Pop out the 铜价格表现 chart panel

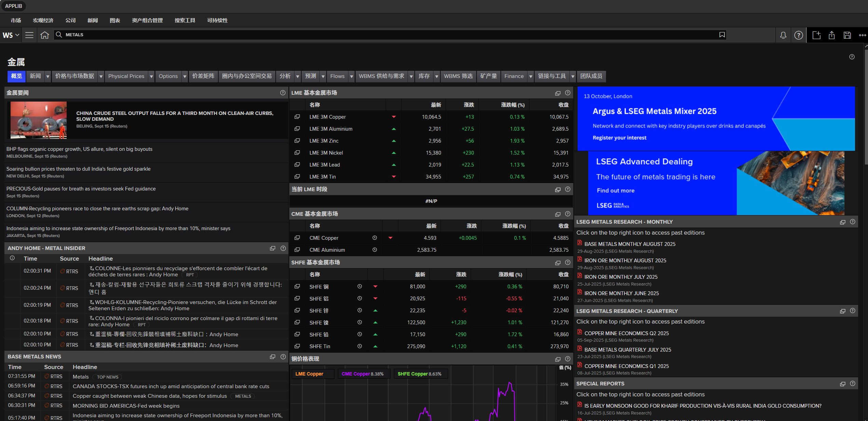tap(557, 359)
